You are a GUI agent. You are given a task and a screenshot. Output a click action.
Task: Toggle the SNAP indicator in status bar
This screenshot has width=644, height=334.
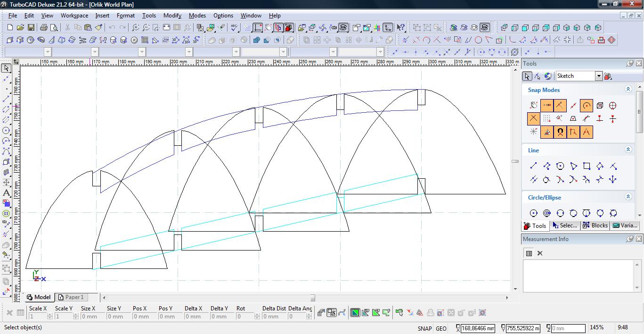pos(424,328)
